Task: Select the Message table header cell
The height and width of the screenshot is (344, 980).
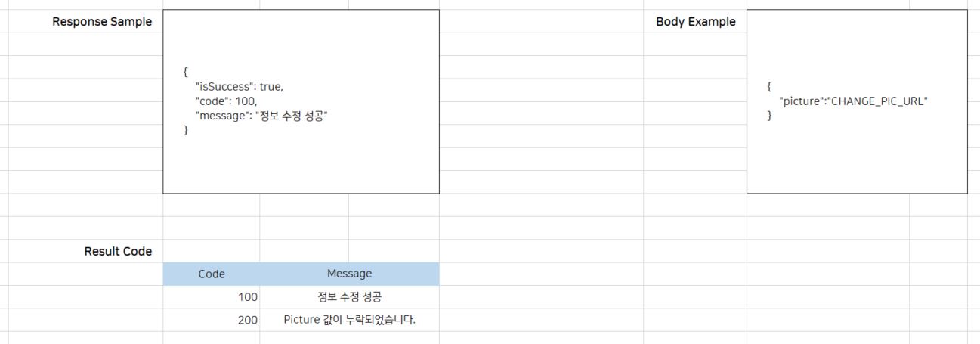Action: point(349,274)
